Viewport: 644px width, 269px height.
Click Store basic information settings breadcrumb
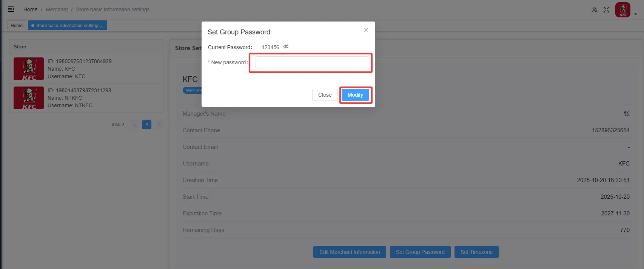113,9
